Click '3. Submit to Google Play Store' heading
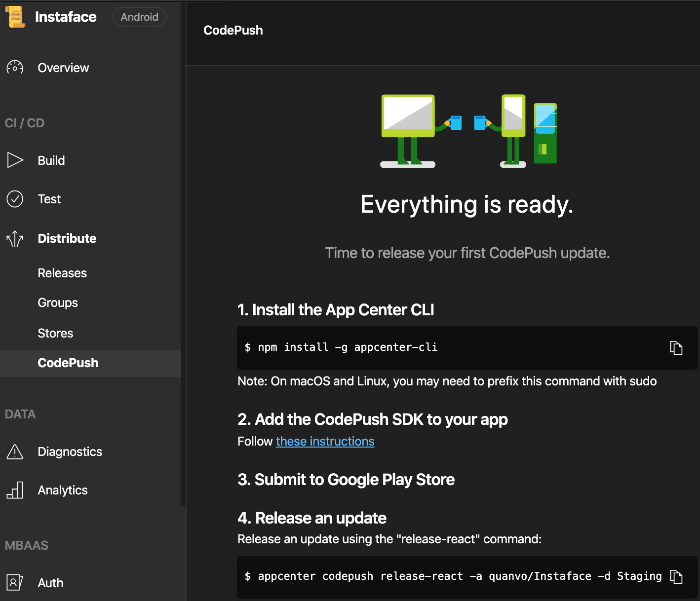The image size is (700, 601). point(346,480)
